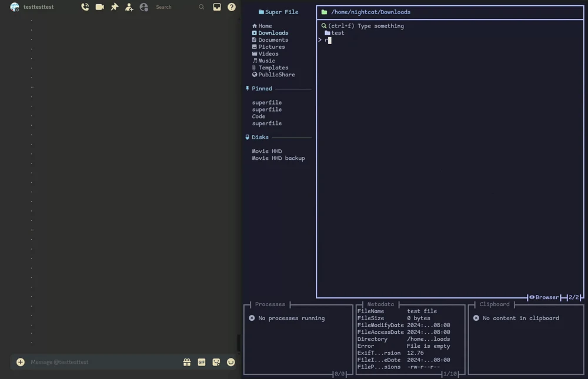588x379 pixels.
Task: Open Discord help
Action: click(231, 6)
